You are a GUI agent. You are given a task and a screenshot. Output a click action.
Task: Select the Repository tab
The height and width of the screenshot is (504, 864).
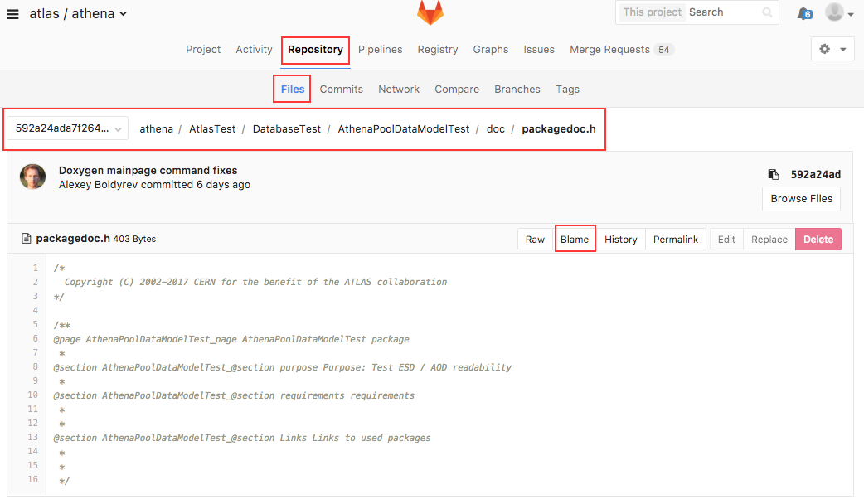coord(315,50)
